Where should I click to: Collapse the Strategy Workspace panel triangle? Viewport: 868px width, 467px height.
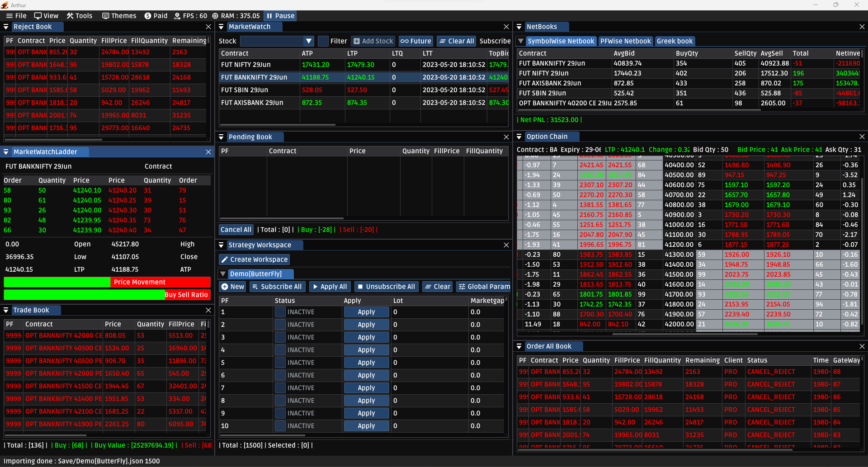[x=221, y=245]
